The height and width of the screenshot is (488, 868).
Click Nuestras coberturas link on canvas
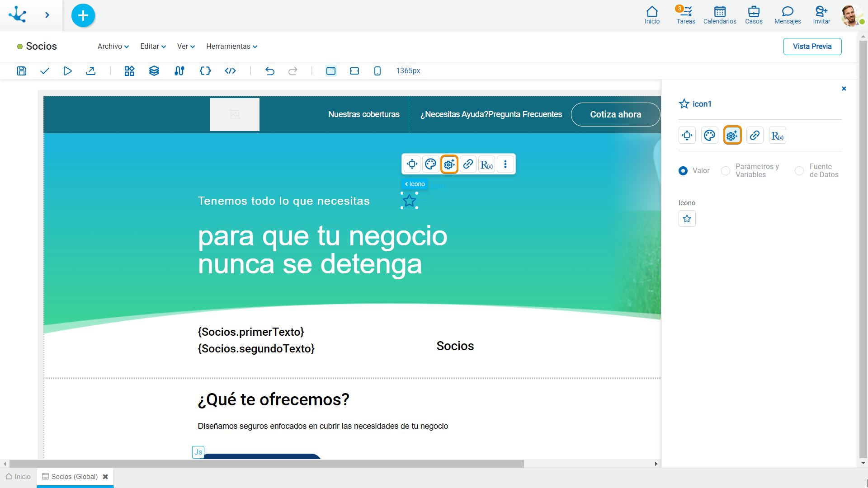[364, 114]
